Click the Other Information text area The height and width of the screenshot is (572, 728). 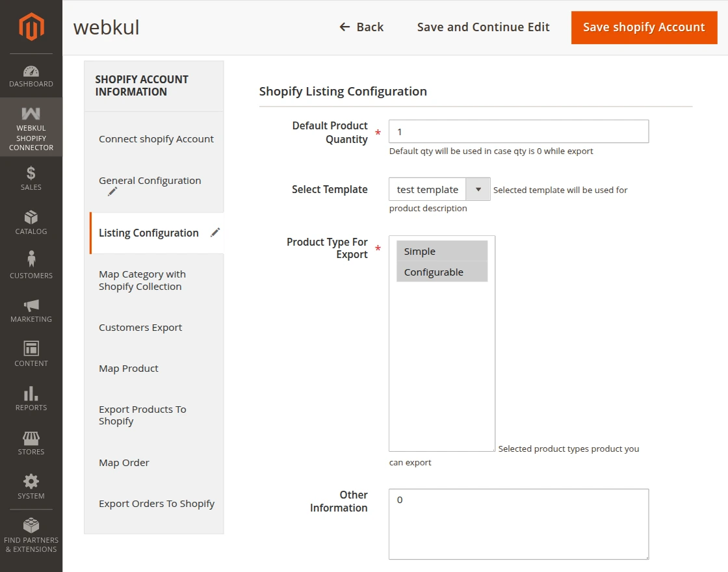(x=518, y=524)
